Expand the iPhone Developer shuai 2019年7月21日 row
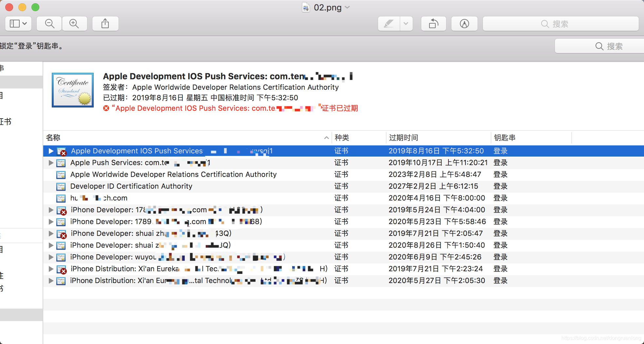 pyautogui.click(x=51, y=234)
